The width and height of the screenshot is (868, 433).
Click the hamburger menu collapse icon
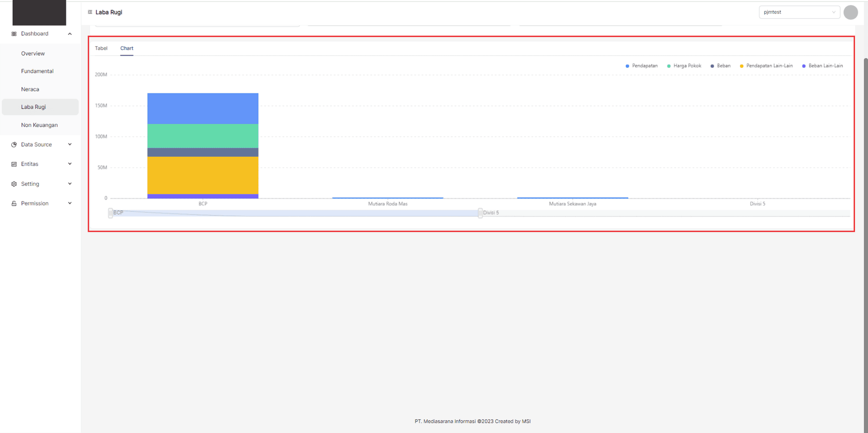coord(90,12)
